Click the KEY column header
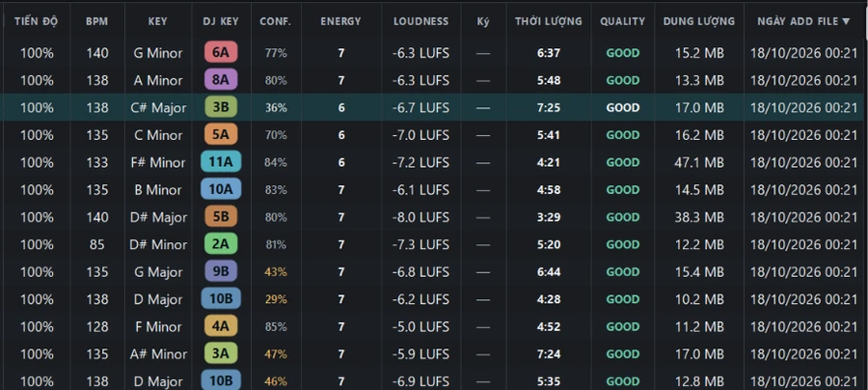Screen dimensions: 868x390 tap(158, 21)
